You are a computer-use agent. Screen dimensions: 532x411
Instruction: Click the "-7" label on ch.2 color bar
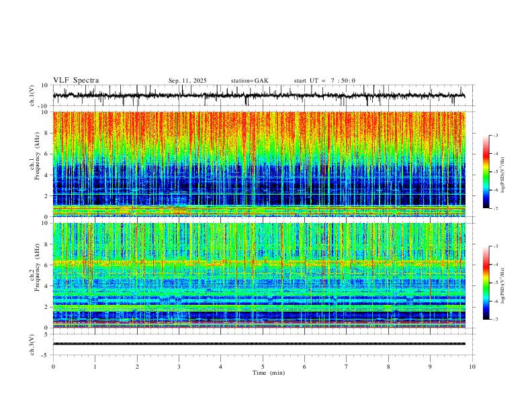tap(495, 319)
